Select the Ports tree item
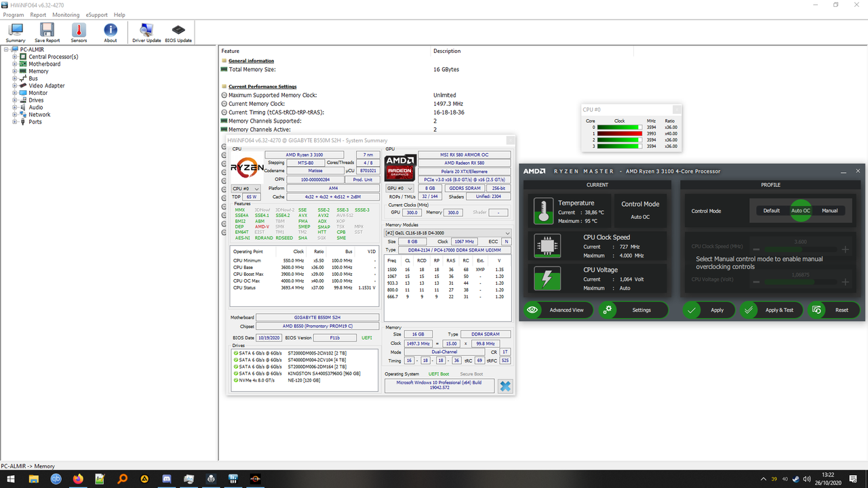Viewport: 868px width, 488px height. pyautogui.click(x=35, y=122)
